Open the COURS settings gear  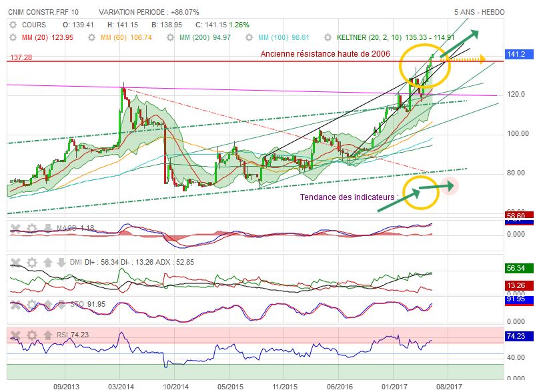click(13, 25)
